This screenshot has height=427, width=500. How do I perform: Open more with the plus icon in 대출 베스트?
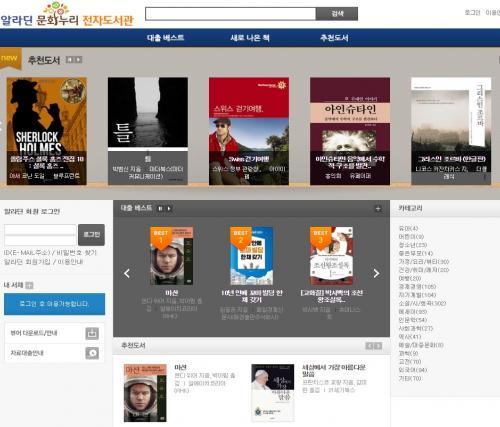point(378,209)
